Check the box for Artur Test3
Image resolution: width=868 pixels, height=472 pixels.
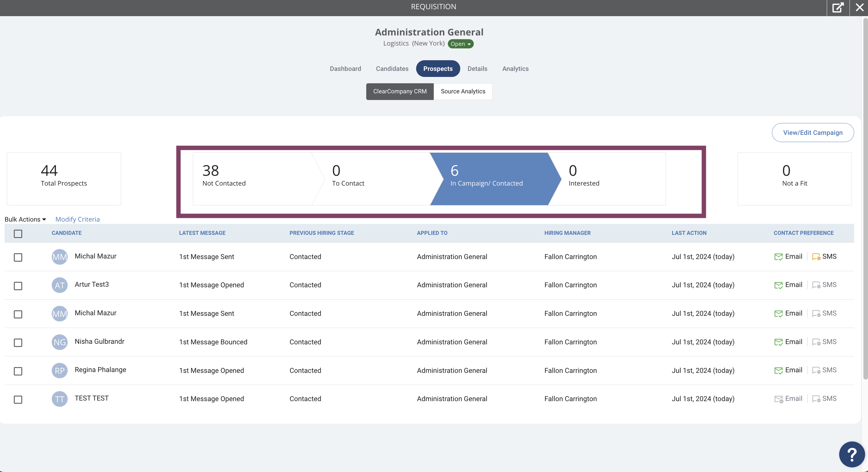(18, 286)
